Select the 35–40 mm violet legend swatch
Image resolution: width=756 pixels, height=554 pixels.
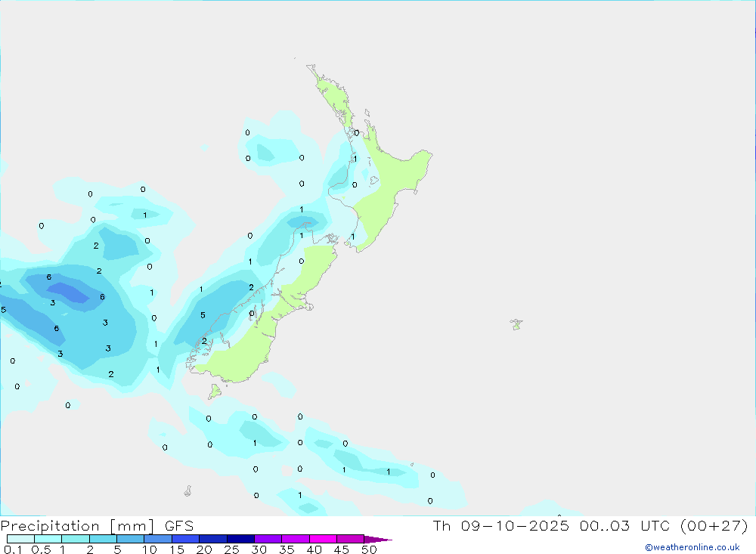[295, 539]
